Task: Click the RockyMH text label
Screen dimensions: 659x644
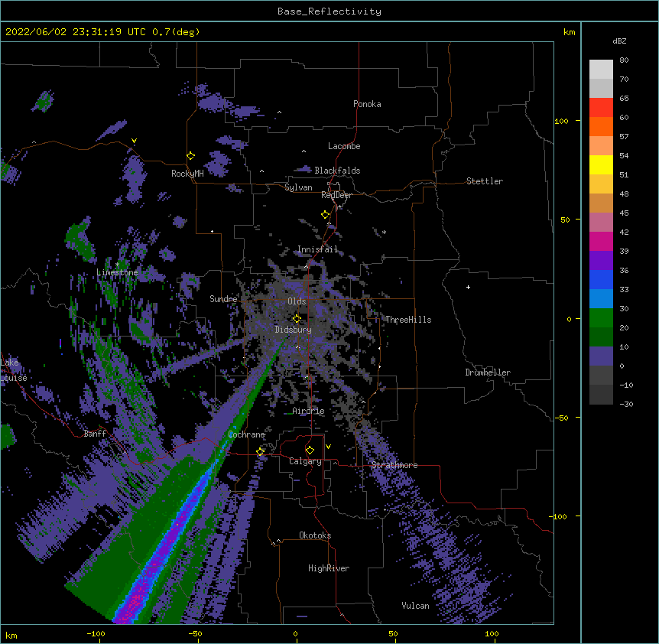Action: click(187, 174)
